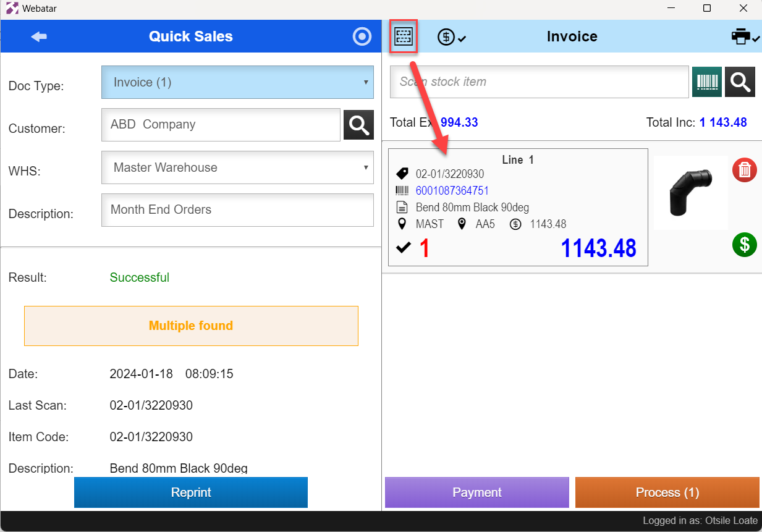This screenshot has width=762, height=532.
Task: Click the Total Ex value 994.33
Action: (459, 122)
